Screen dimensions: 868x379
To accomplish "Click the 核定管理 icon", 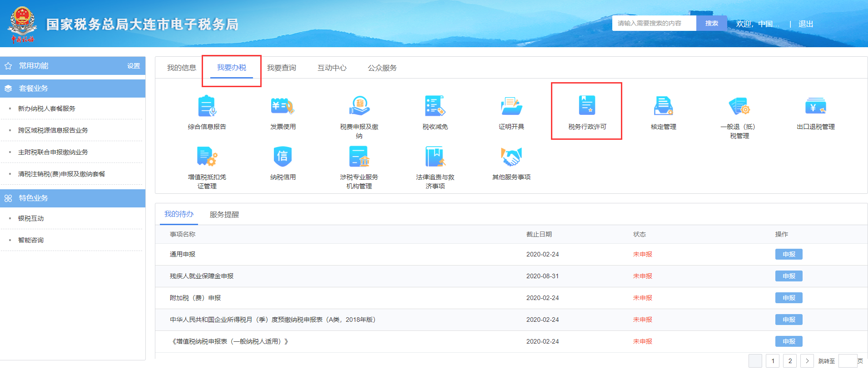I will [x=664, y=106].
